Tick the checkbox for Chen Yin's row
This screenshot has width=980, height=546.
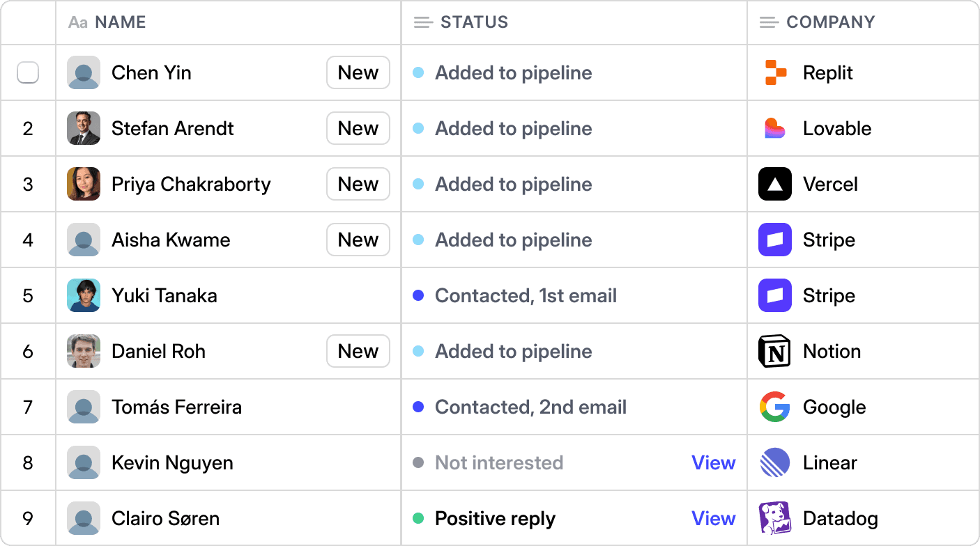click(28, 72)
